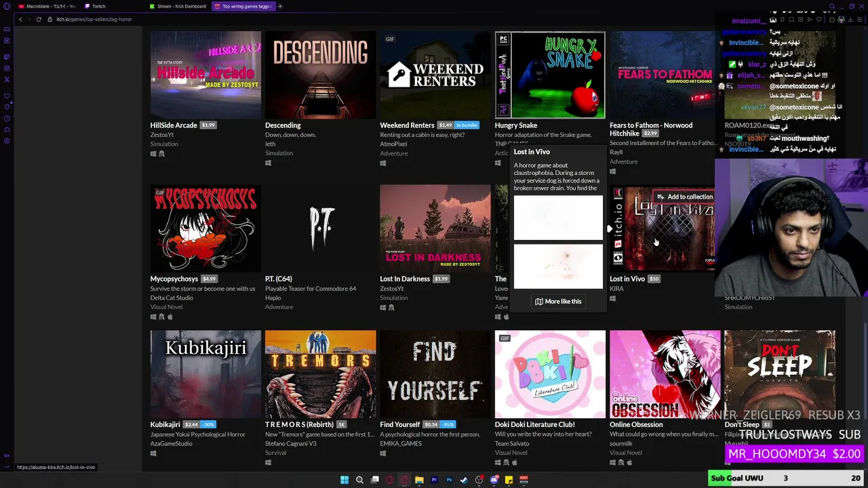Image resolution: width=868 pixels, height=488 pixels.
Task: Click P.T. cover thumbnail
Action: click(x=320, y=228)
